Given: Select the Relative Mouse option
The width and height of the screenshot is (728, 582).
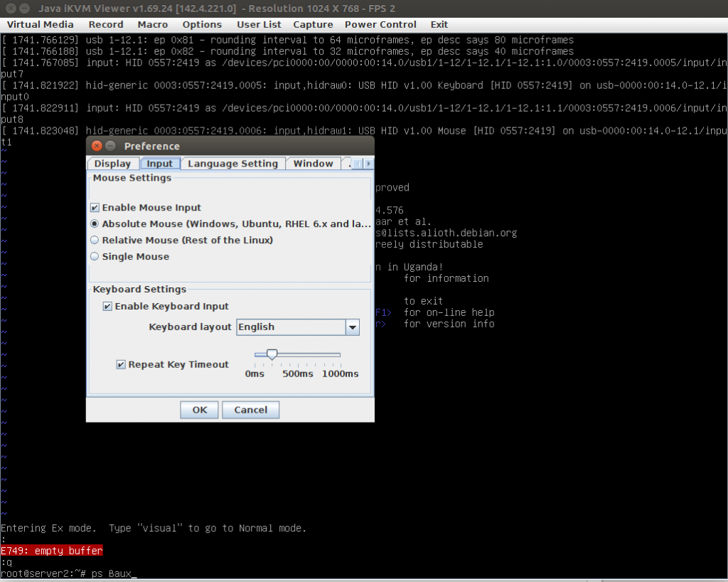Looking at the screenshot, I should pyautogui.click(x=95, y=240).
